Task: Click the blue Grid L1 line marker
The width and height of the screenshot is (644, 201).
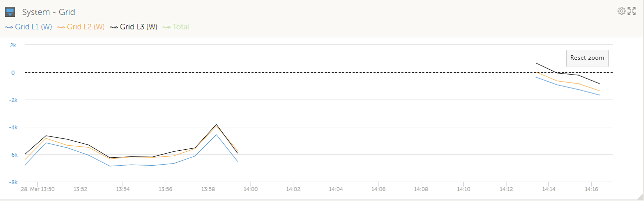Action: tap(9, 27)
